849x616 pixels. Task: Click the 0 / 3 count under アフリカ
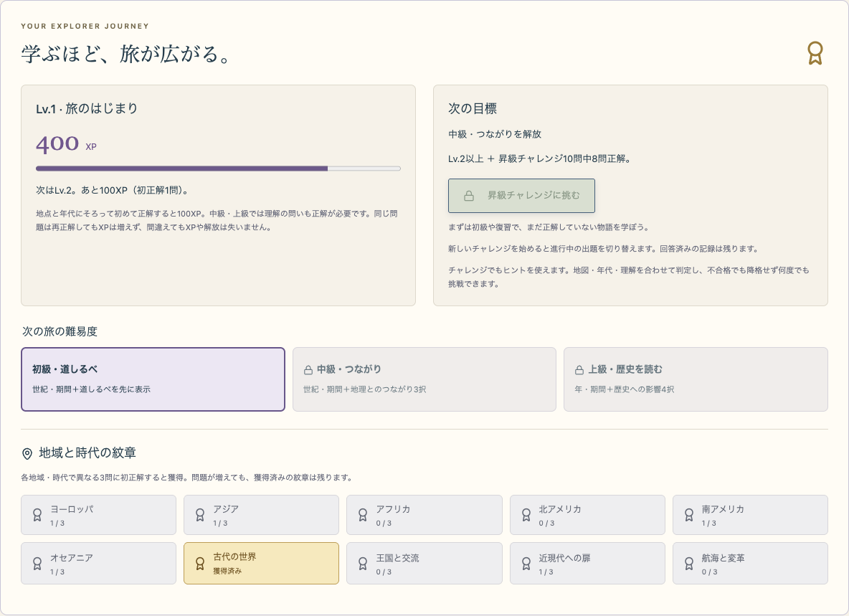click(x=384, y=523)
